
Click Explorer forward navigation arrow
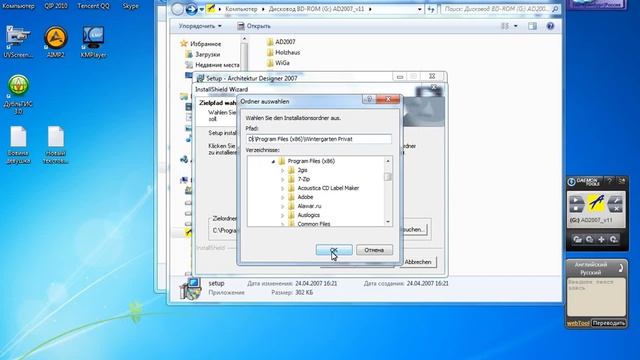point(191,9)
